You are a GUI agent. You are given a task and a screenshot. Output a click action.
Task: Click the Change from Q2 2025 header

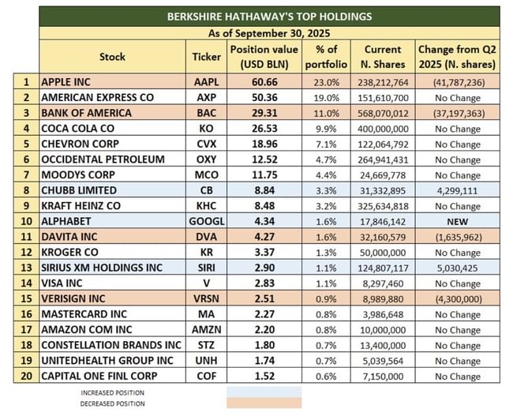point(458,57)
